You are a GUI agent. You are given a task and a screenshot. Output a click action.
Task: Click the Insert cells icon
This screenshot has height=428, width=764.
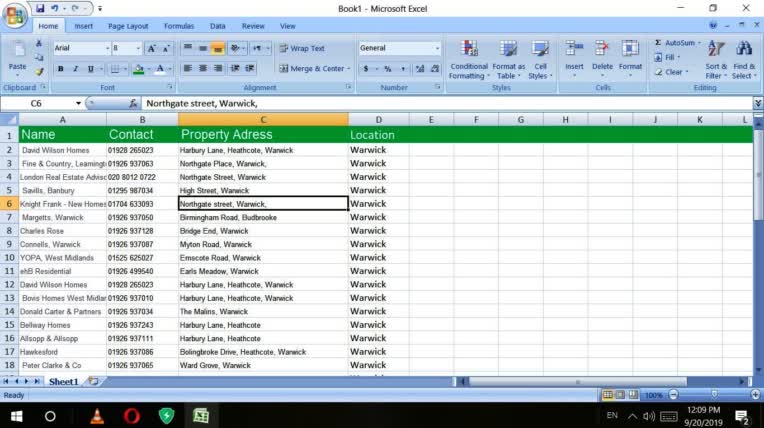pyautogui.click(x=574, y=49)
